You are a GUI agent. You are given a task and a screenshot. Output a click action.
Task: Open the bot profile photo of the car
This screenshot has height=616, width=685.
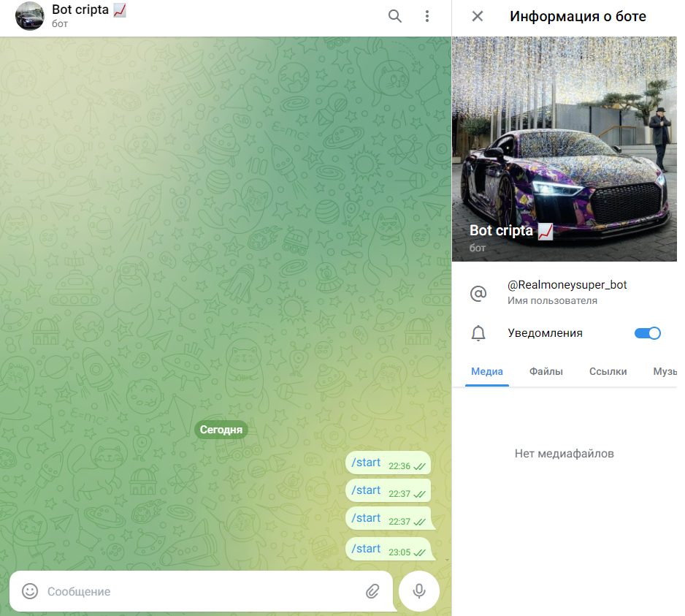tap(565, 132)
